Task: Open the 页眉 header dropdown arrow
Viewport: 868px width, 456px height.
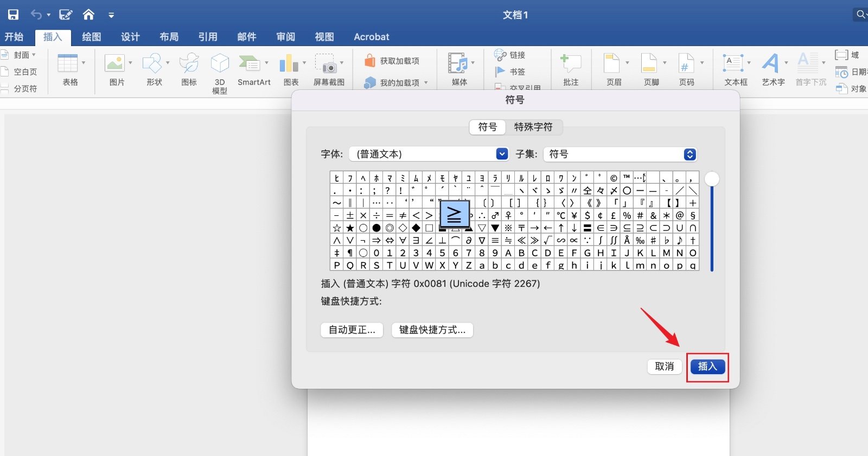Action: coord(627,63)
